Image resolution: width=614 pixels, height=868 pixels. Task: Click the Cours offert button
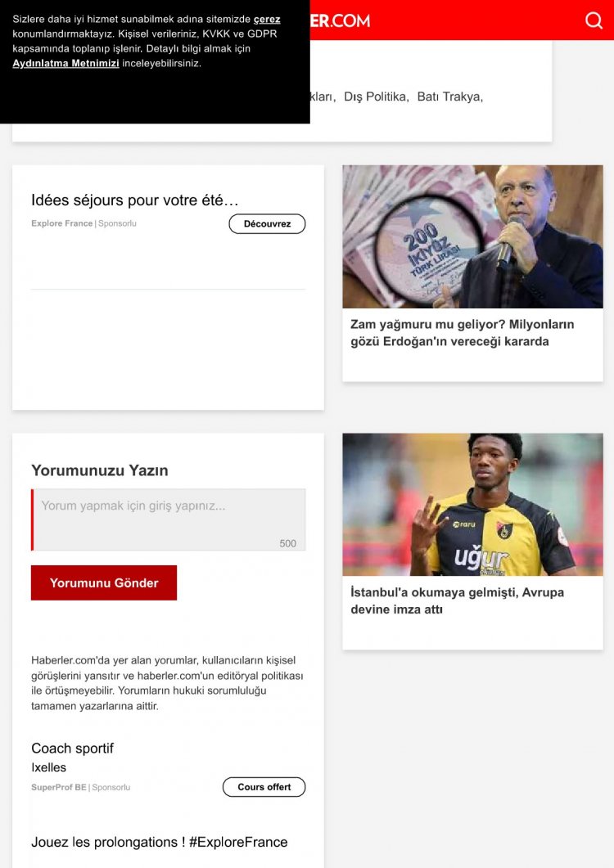[264, 787]
